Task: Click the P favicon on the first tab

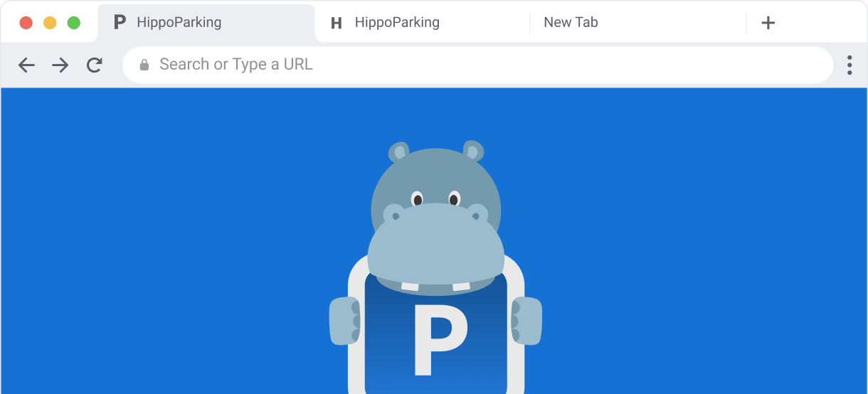Action: tap(120, 23)
